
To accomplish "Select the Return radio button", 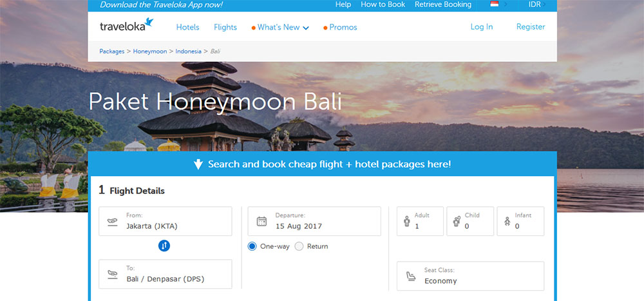I will pos(299,246).
